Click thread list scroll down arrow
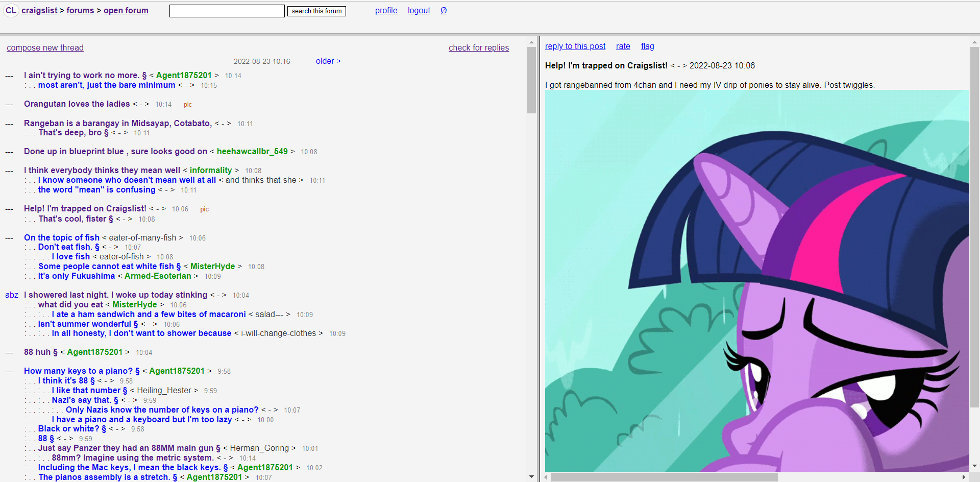 click(531, 477)
